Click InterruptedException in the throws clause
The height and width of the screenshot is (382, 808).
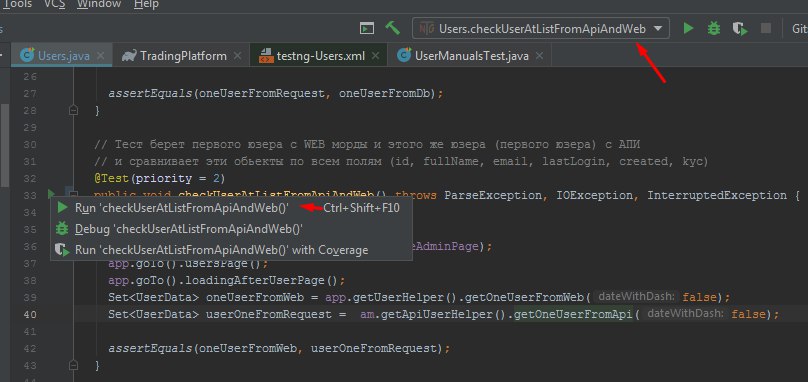click(717, 195)
